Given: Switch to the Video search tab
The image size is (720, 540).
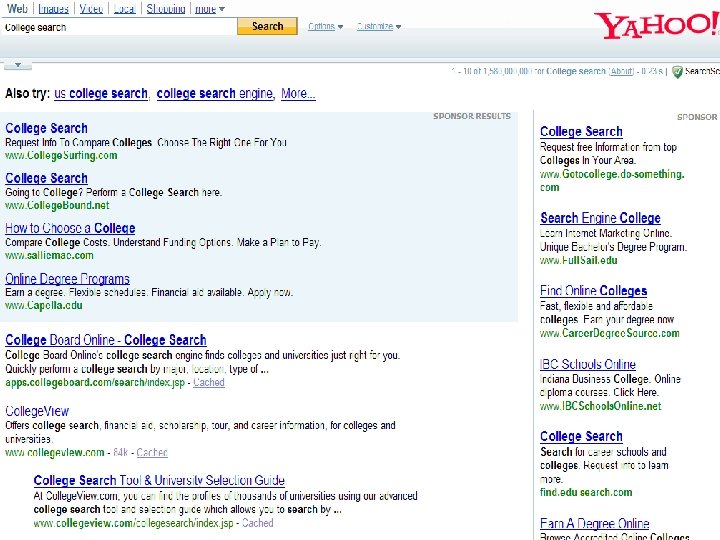Looking at the screenshot, I should tap(91, 9).
